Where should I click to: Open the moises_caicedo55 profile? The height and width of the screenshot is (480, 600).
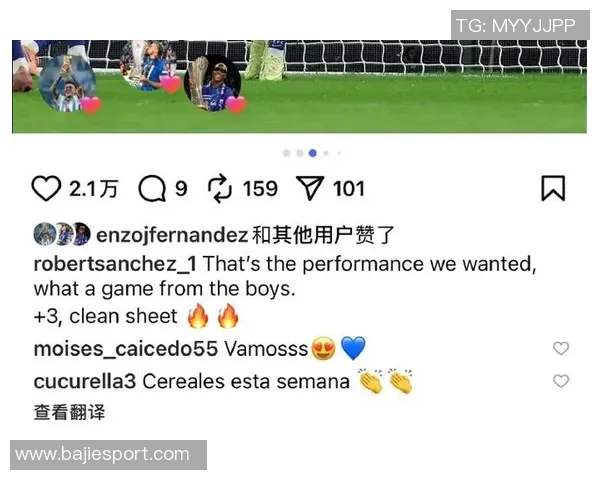click(126, 349)
